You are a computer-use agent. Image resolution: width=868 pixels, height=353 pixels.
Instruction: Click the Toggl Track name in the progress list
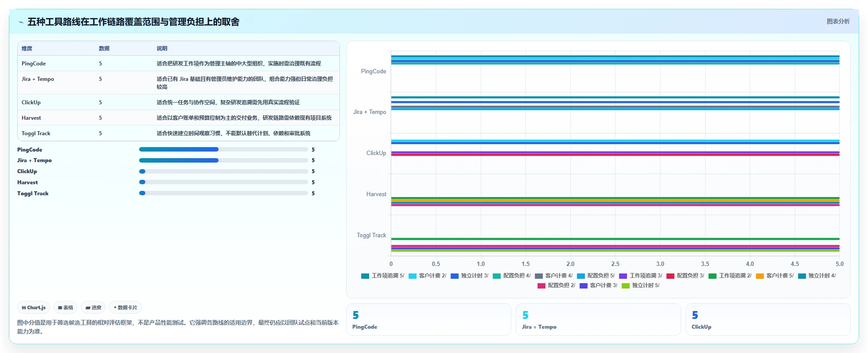33,194
